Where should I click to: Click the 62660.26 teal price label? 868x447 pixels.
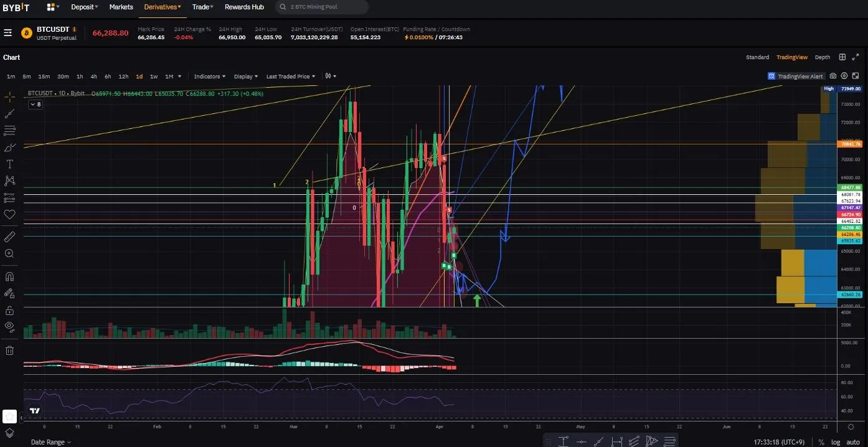pyautogui.click(x=850, y=294)
